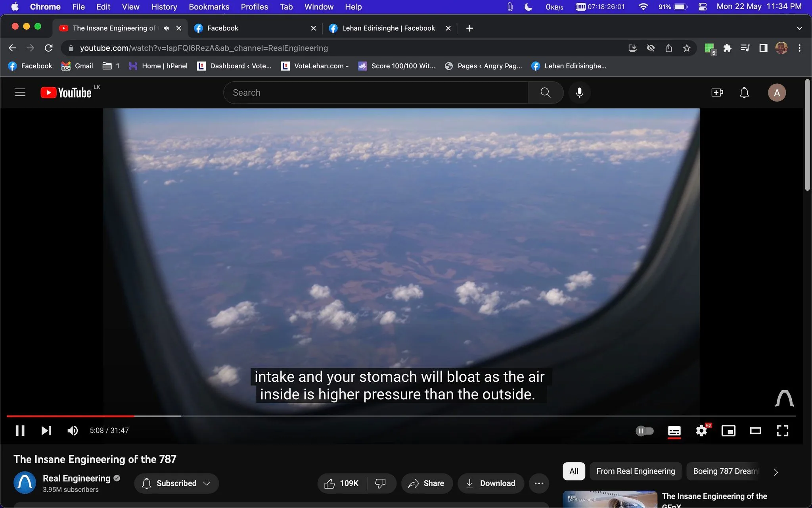Open Gmail from the bookmarks bar
The image size is (812, 508).
point(77,66)
